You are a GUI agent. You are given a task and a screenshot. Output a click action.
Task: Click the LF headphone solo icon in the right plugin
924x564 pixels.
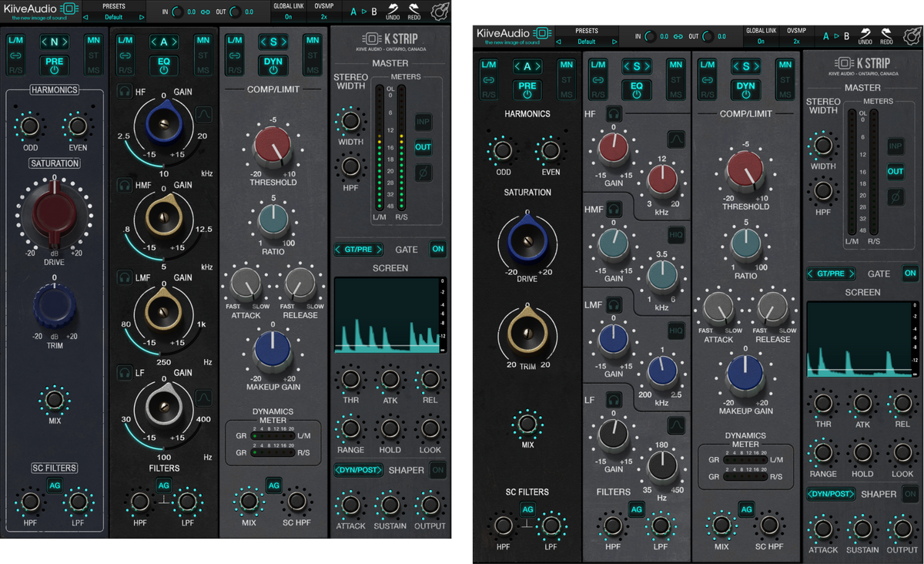click(614, 400)
